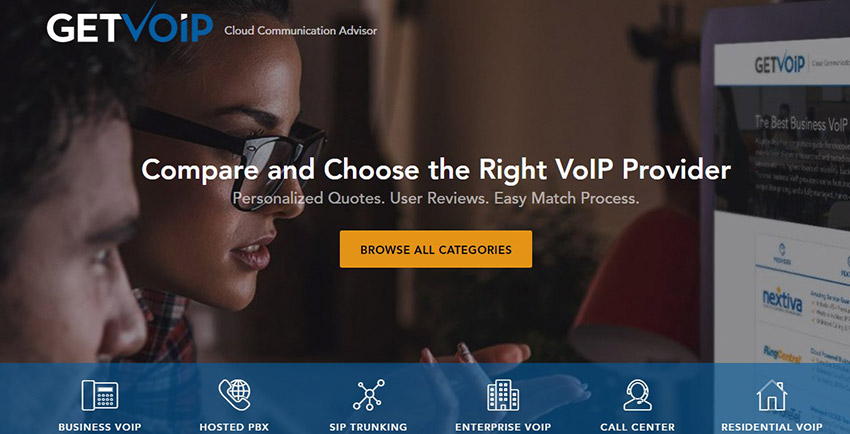
Task: Click the GetVoIP logo in header
Action: (x=130, y=24)
